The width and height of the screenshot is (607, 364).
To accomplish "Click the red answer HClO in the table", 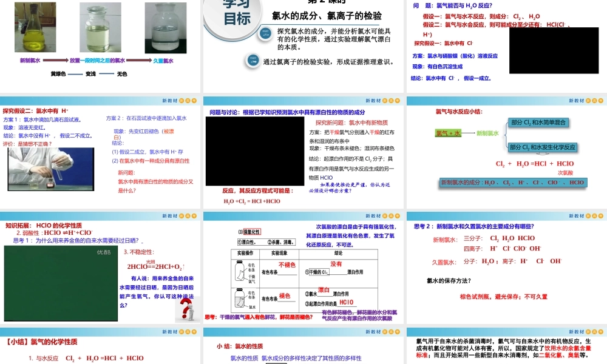I will pyautogui.click(x=346, y=302).
